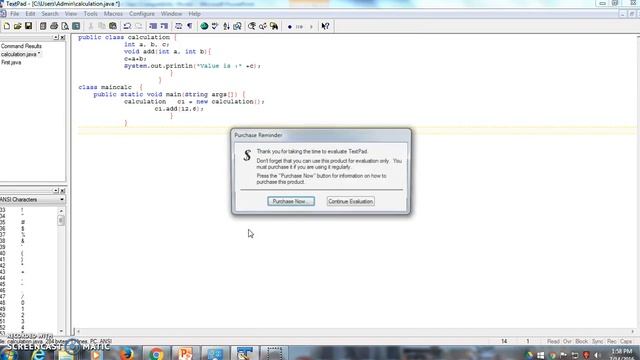Click the clip library pin button
640x360 pixels.
[x=56, y=191]
